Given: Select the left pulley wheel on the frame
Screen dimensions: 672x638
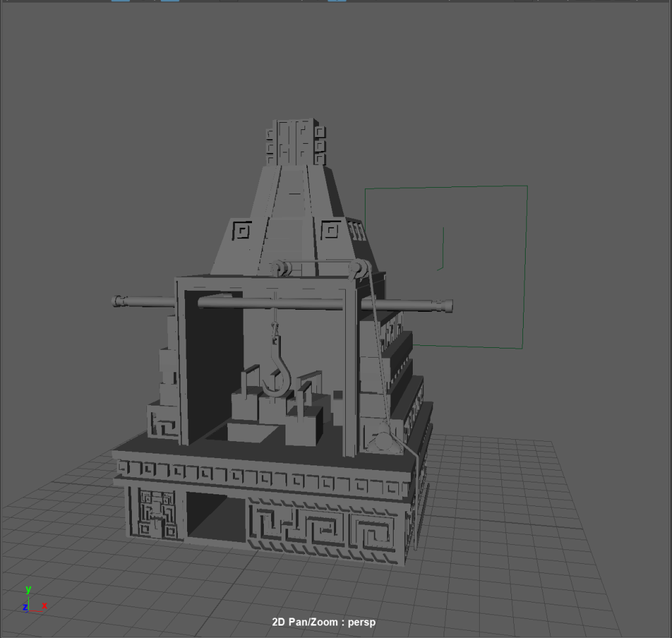Looking at the screenshot, I should pyautogui.click(x=280, y=268).
